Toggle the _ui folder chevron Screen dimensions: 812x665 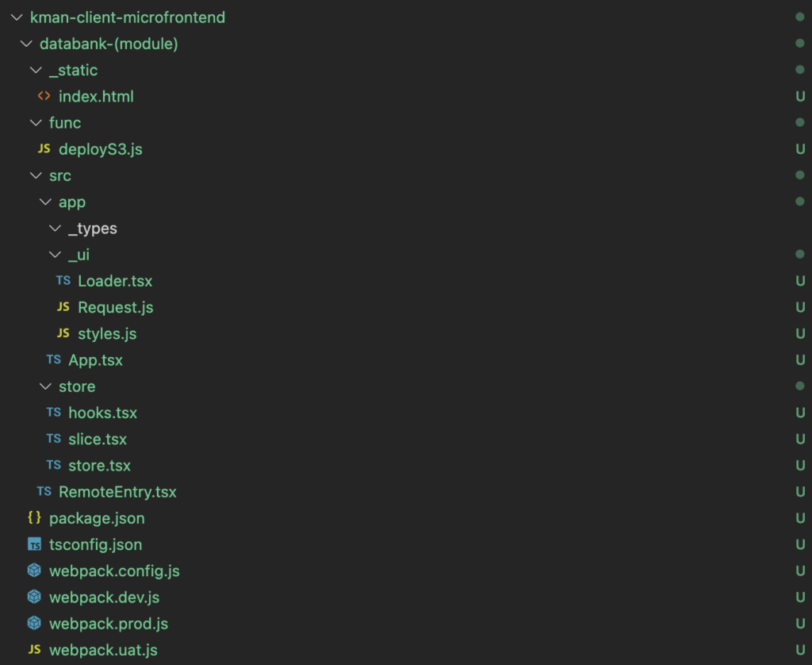54,255
